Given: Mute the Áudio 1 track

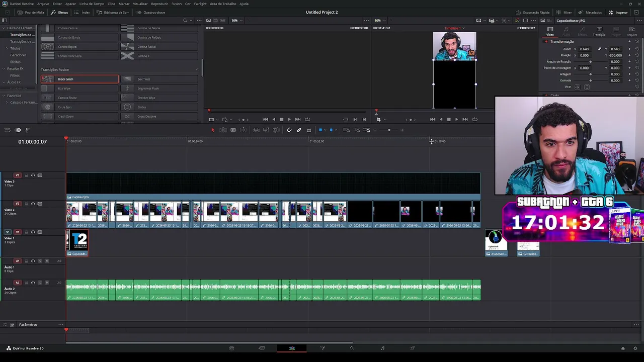Looking at the screenshot, I should (x=47, y=261).
